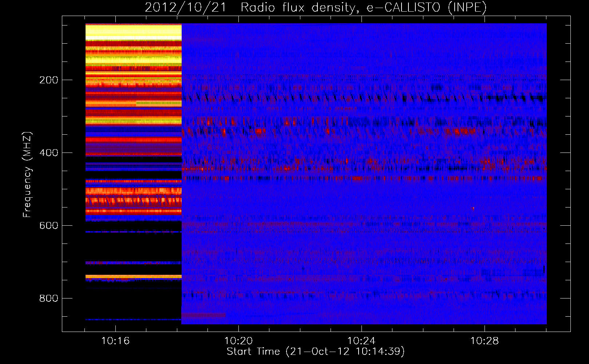Click the 400 frequency tick label
The width and height of the screenshot is (589, 364).
click(x=49, y=153)
